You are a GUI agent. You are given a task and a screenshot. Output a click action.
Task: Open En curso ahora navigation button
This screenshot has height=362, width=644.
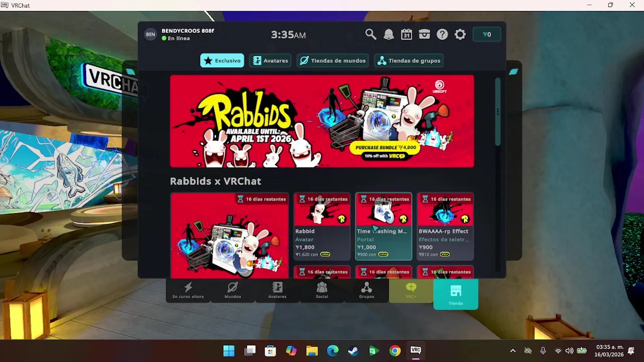point(188,291)
